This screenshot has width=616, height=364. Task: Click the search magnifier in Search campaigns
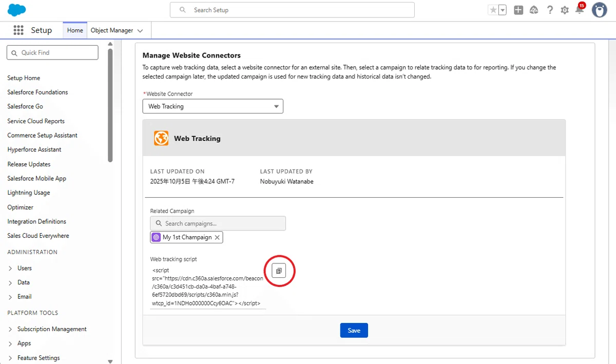pos(158,223)
